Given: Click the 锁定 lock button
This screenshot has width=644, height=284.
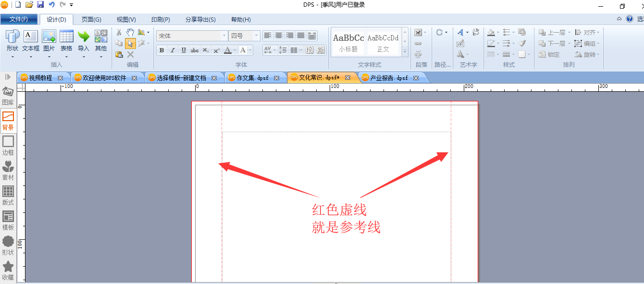Looking at the screenshot, I should click(549, 55).
